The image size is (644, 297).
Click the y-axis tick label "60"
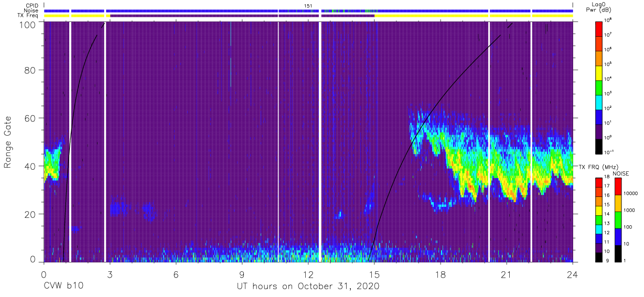click(x=30, y=119)
